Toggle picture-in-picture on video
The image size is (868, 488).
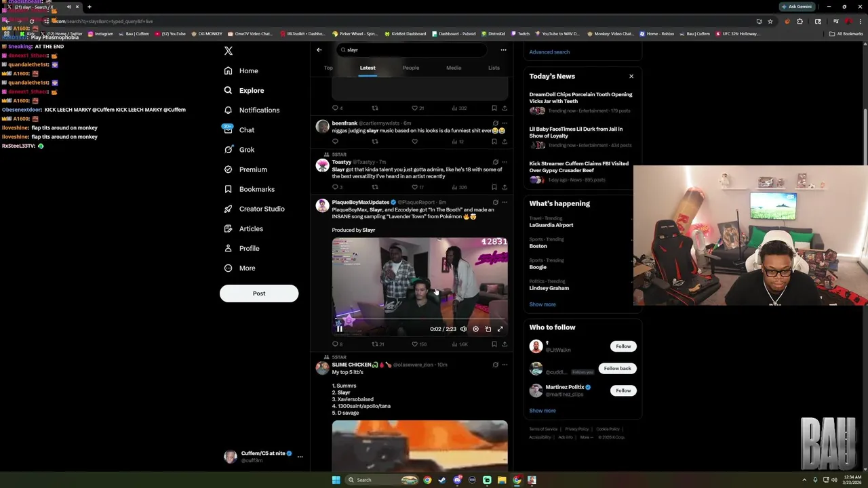pyautogui.click(x=488, y=329)
